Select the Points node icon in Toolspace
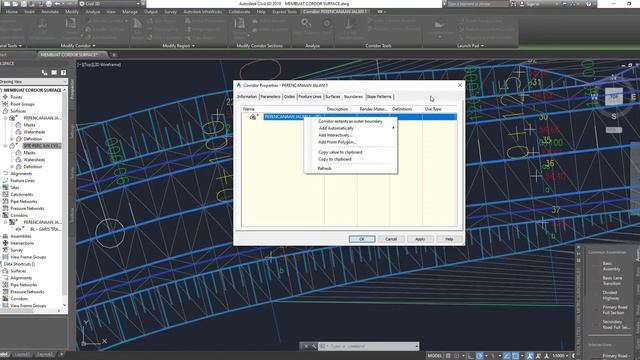 click(x=5, y=97)
